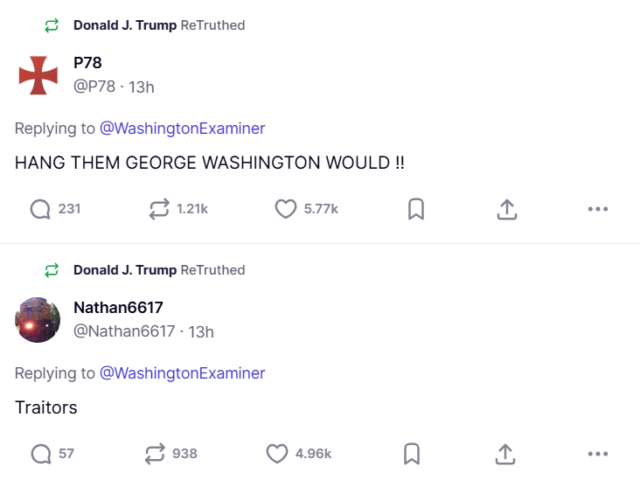This screenshot has height=487, width=640.
Task: Click Donald J. Trump above P78's post
Action: pos(125,25)
